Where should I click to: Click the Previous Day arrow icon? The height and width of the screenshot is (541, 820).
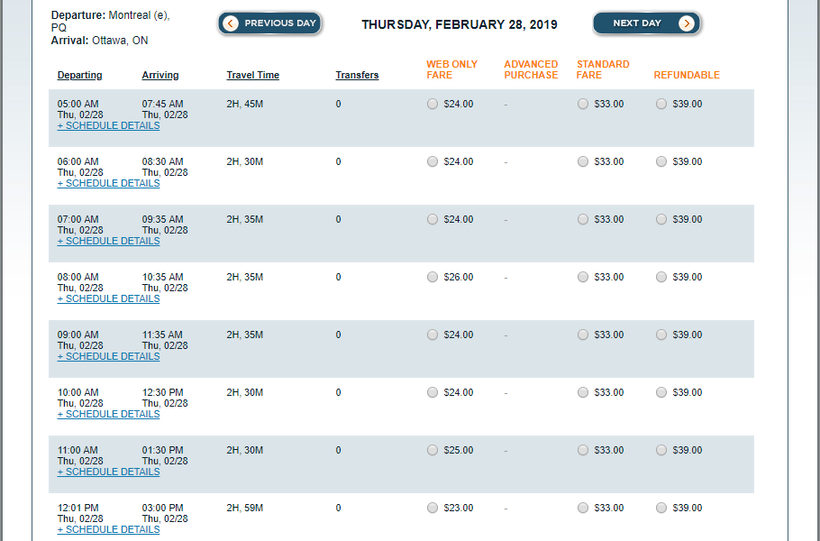pos(231,23)
